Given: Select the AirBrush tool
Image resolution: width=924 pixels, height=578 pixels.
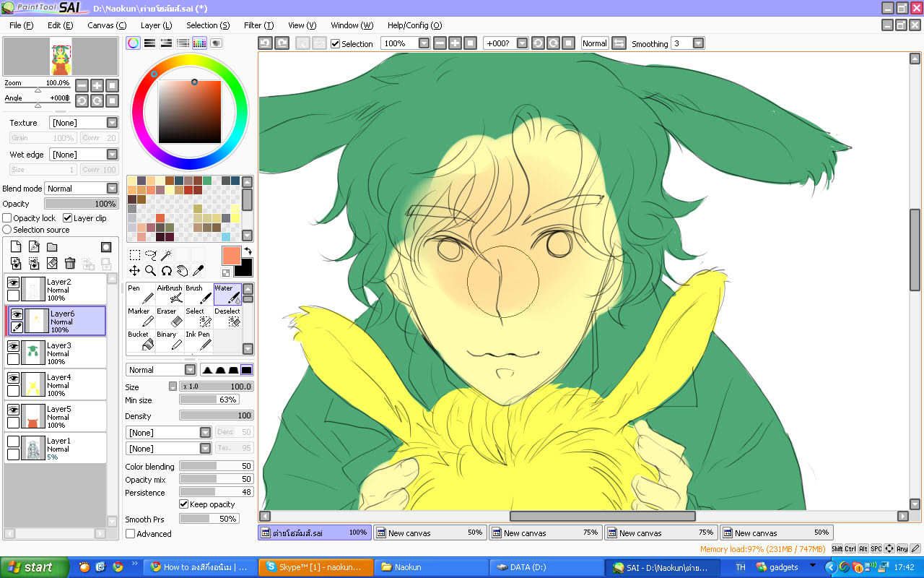Looking at the screenshot, I should (x=170, y=293).
